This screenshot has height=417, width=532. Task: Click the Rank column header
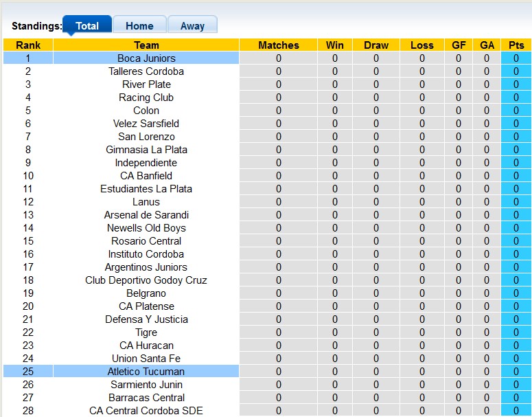tap(28, 45)
